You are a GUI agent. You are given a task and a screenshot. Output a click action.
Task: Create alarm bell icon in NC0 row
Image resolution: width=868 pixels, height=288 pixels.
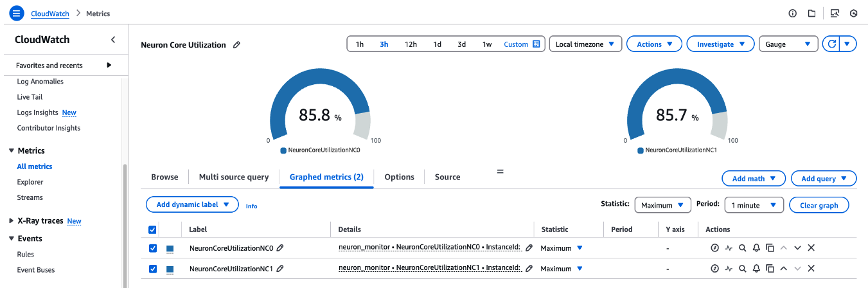tap(756, 248)
